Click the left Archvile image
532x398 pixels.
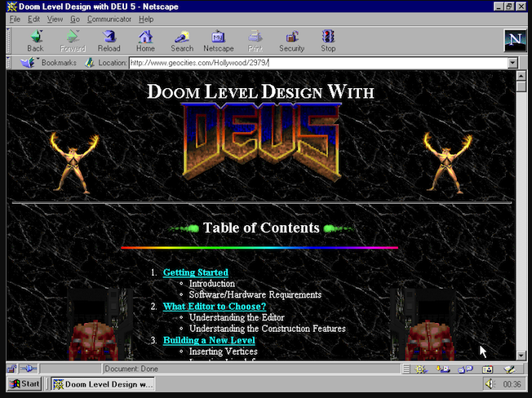(74, 163)
